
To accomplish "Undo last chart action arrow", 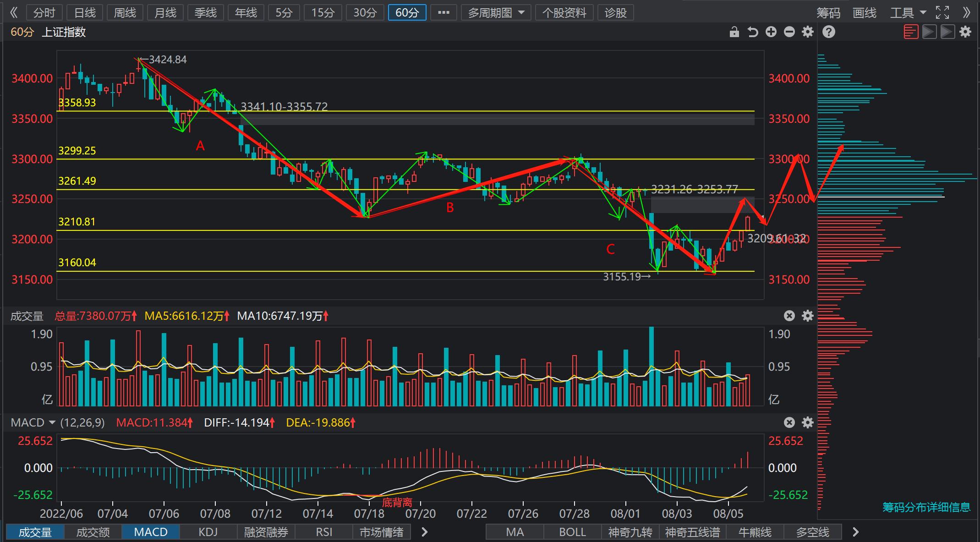I will point(752,32).
